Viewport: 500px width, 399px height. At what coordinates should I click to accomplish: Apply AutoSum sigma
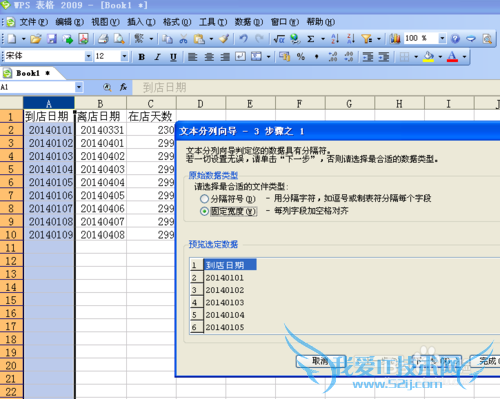point(311,39)
